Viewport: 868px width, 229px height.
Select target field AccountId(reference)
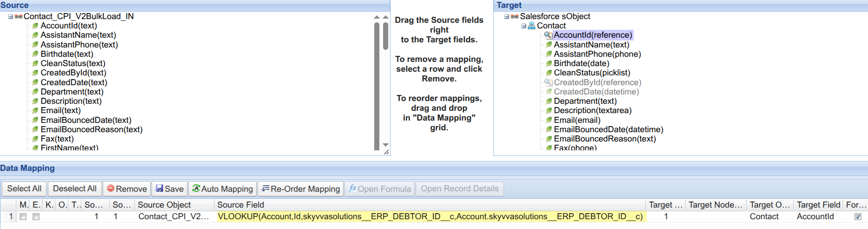point(593,35)
